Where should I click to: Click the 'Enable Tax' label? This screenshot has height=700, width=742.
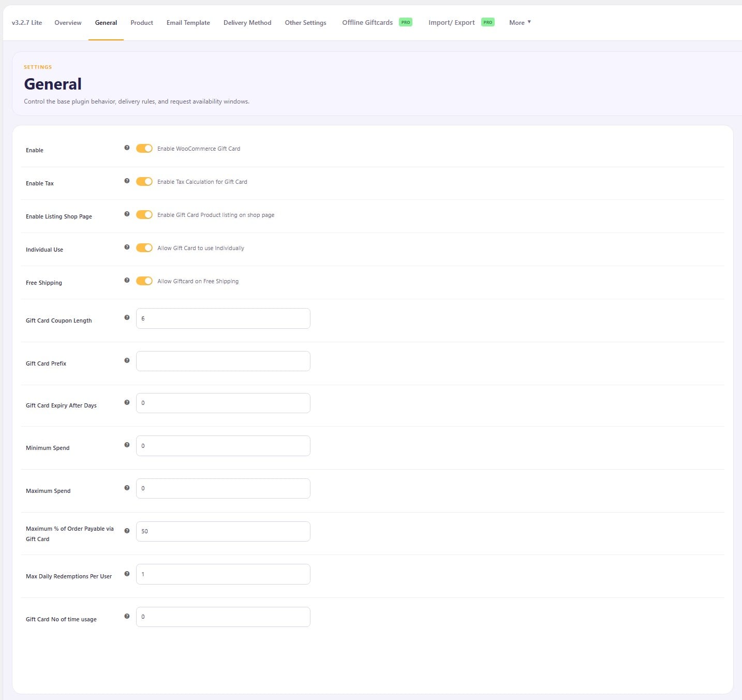[40, 183]
